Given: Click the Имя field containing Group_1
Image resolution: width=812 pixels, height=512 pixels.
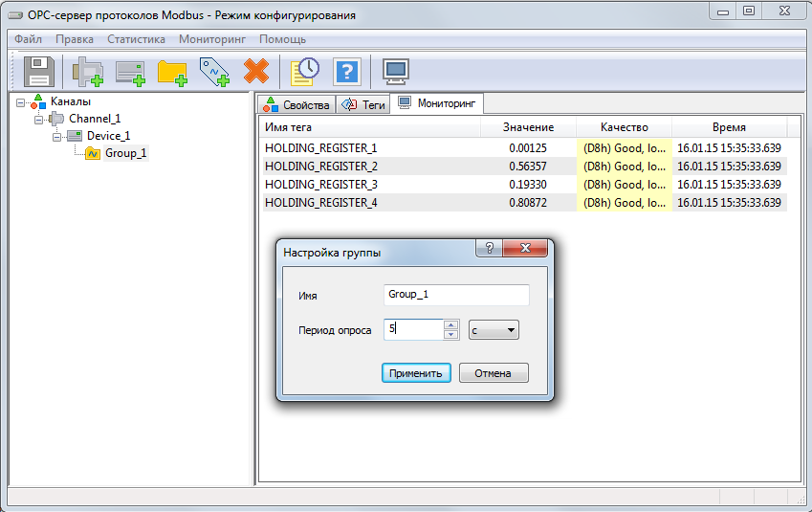Looking at the screenshot, I should point(456,295).
